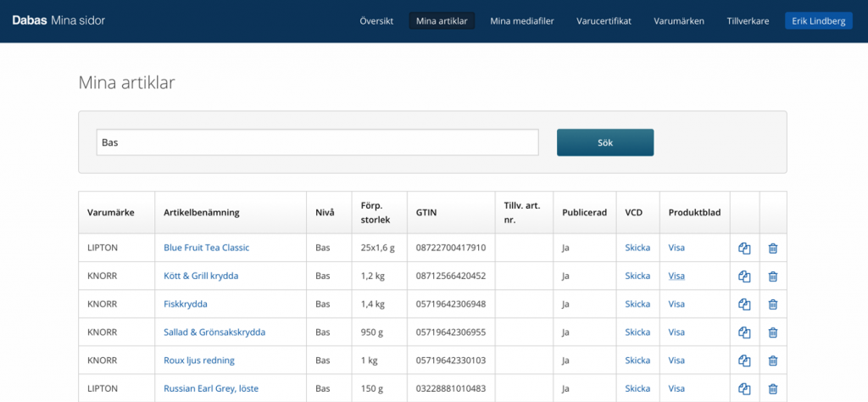Image resolution: width=868 pixels, height=402 pixels.
Task: Copy the Kött & Grill krydda article
Action: (744, 276)
